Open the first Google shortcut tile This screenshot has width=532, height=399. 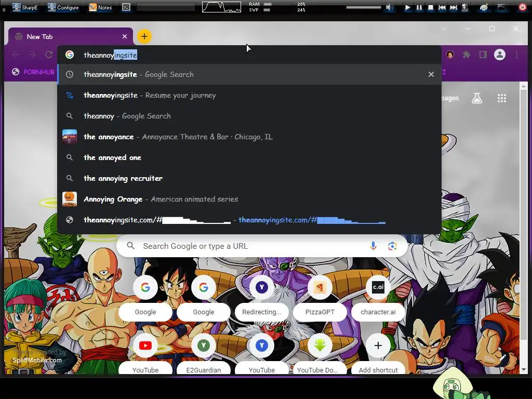click(x=145, y=298)
